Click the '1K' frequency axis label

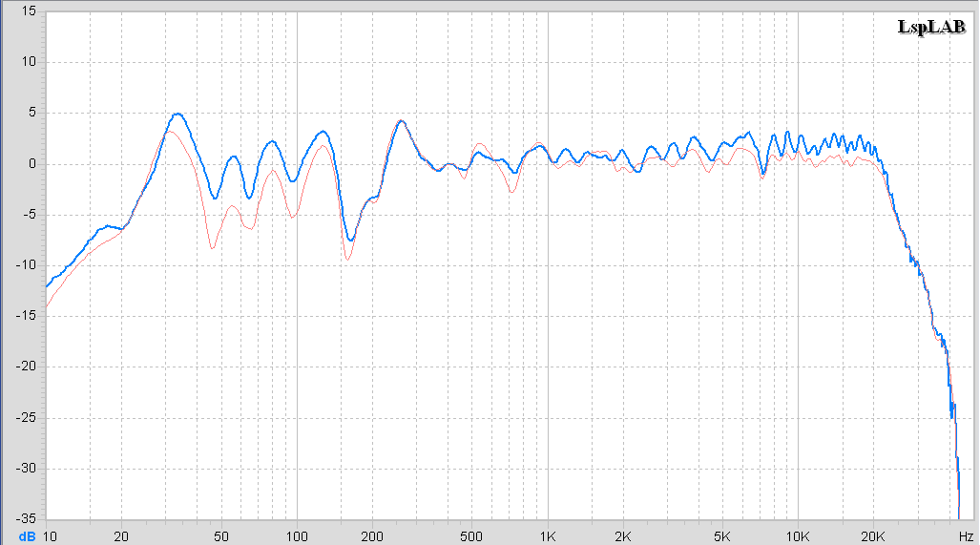[548, 536]
